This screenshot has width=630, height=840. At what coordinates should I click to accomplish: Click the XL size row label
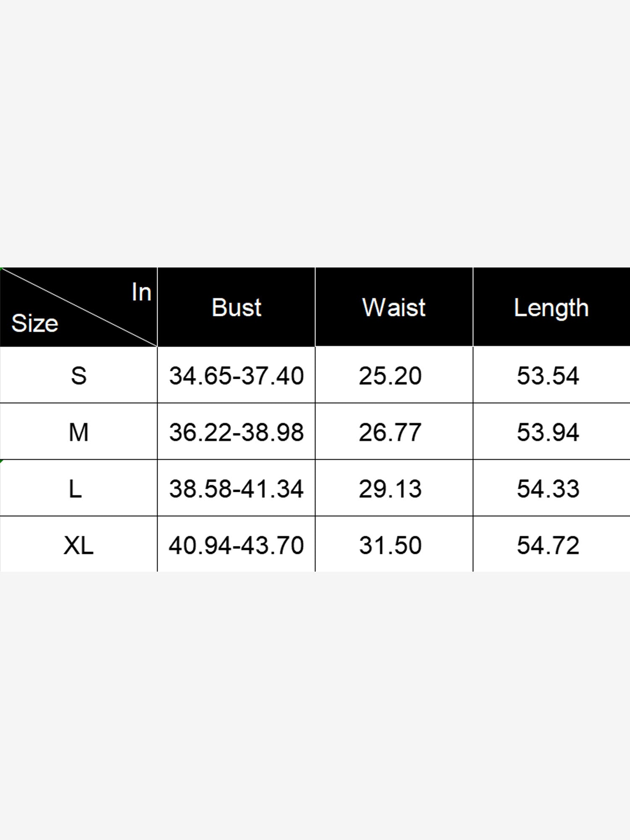tap(79, 545)
